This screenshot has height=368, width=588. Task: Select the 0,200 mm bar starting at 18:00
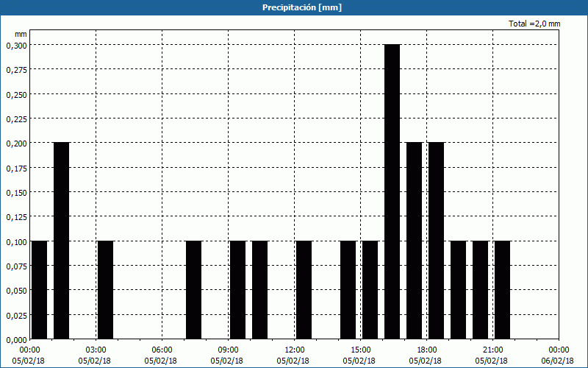coord(437,241)
